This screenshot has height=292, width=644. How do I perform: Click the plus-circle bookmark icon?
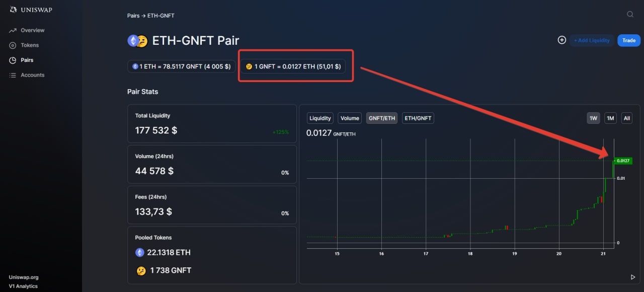[562, 40]
